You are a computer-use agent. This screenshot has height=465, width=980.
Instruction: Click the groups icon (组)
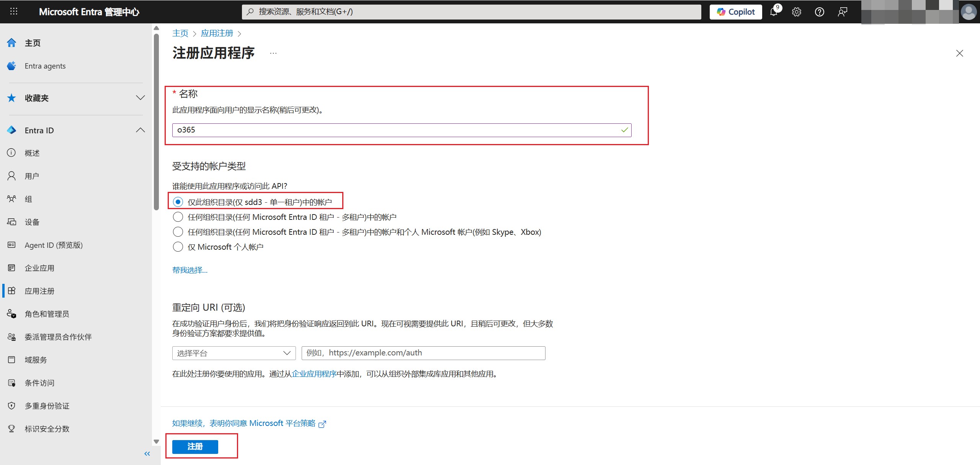11,199
